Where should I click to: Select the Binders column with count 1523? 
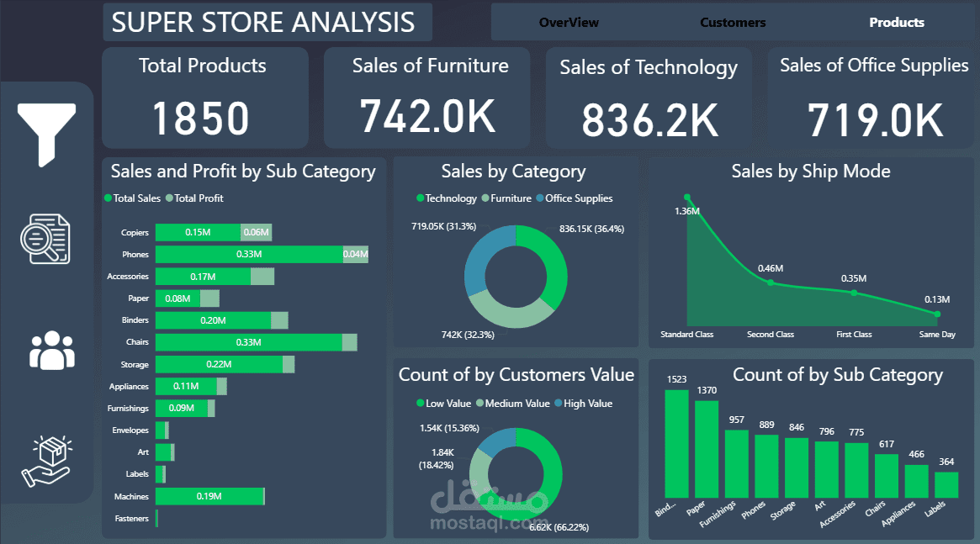pyautogui.click(x=677, y=443)
